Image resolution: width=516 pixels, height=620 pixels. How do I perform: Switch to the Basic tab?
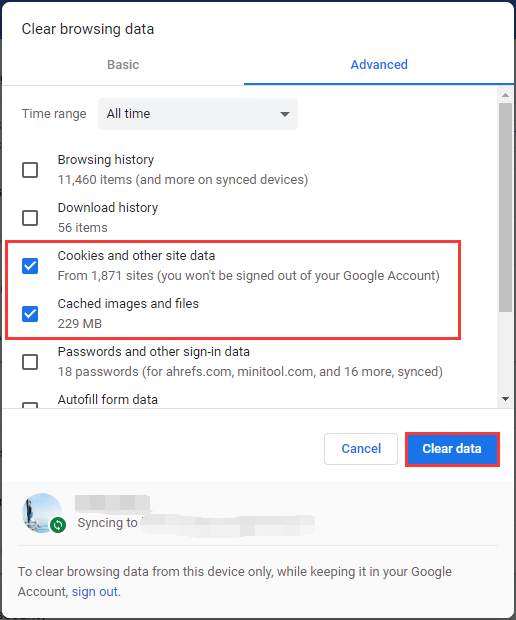[x=123, y=65]
